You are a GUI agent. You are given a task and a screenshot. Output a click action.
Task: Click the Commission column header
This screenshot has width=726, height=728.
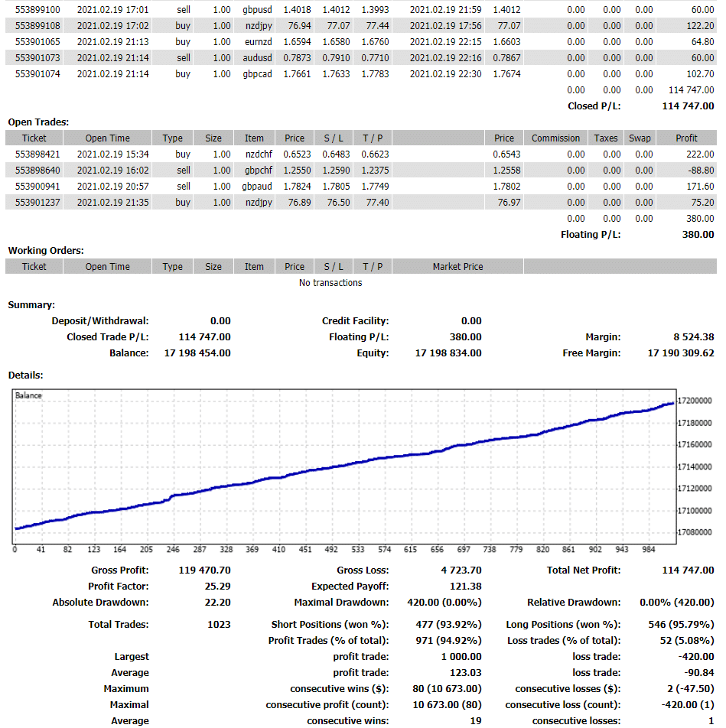(x=555, y=138)
